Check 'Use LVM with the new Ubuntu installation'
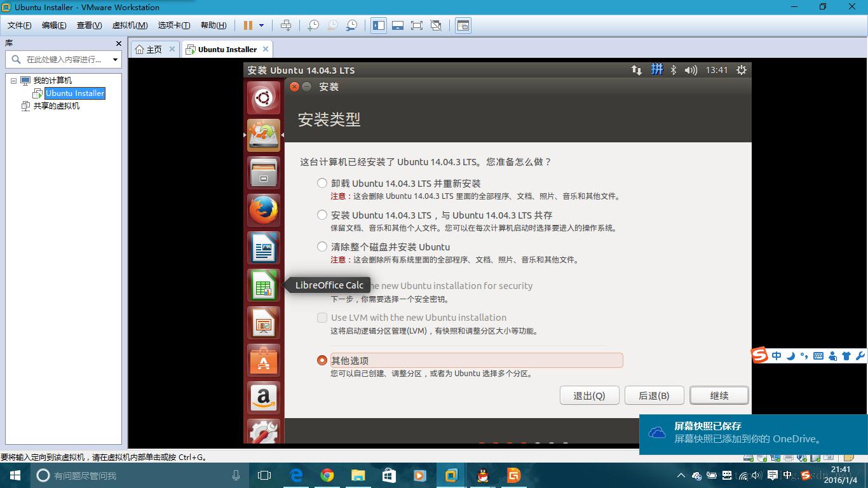This screenshot has width=868, height=488. [322, 317]
